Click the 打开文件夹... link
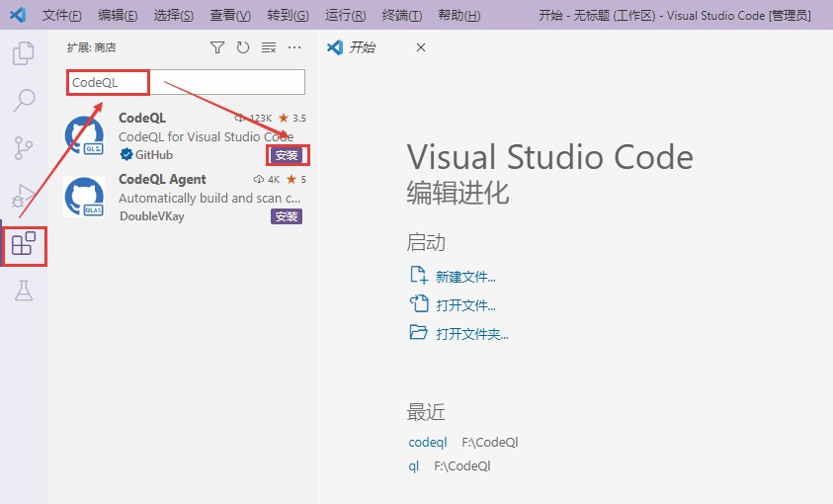833x504 pixels. (471, 334)
